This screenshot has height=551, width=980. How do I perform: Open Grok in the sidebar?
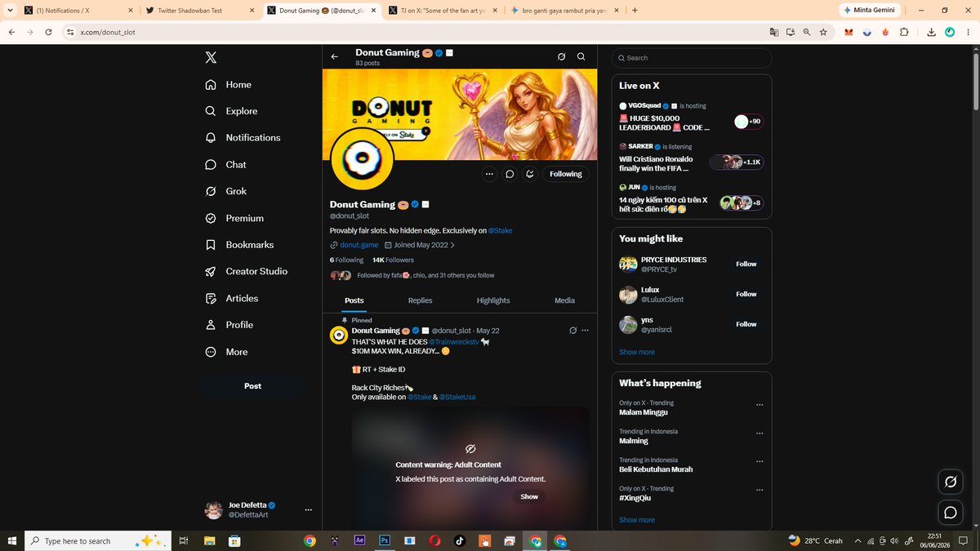point(226,191)
